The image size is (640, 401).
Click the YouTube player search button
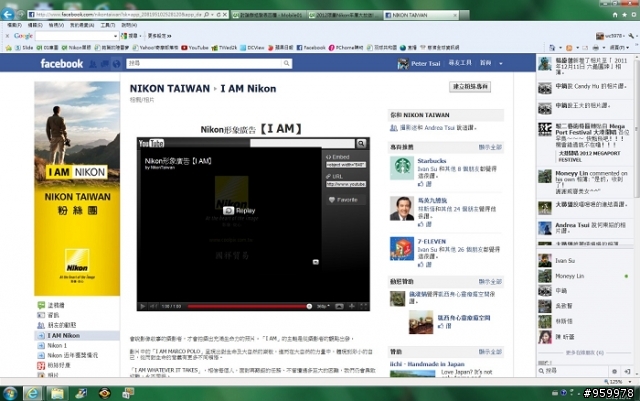pyautogui.click(x=361, y=143)
